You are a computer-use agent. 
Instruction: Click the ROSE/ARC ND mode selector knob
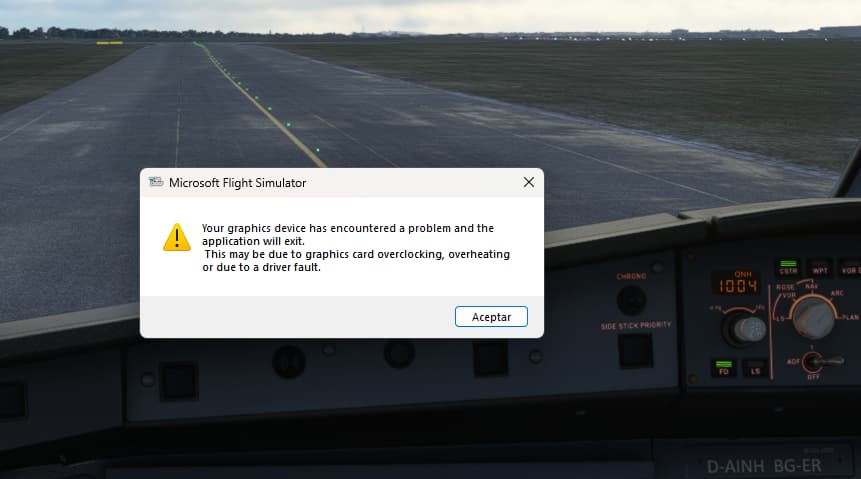[814, 318]
